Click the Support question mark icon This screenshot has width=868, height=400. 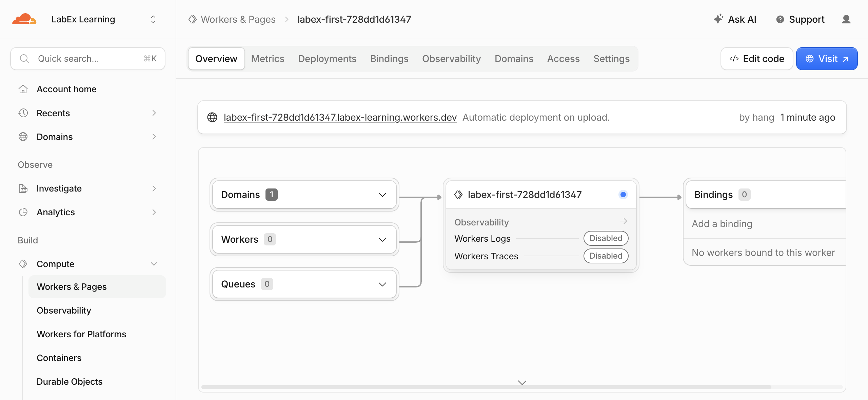[780, 19]
